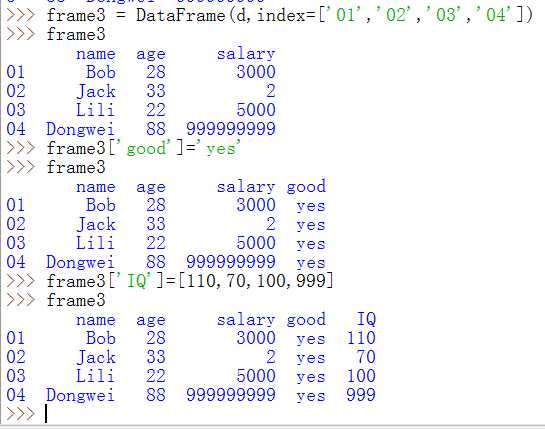
Task: Click 'yes' in Dongwei's row of final IQ output
Action: point(311,396)
